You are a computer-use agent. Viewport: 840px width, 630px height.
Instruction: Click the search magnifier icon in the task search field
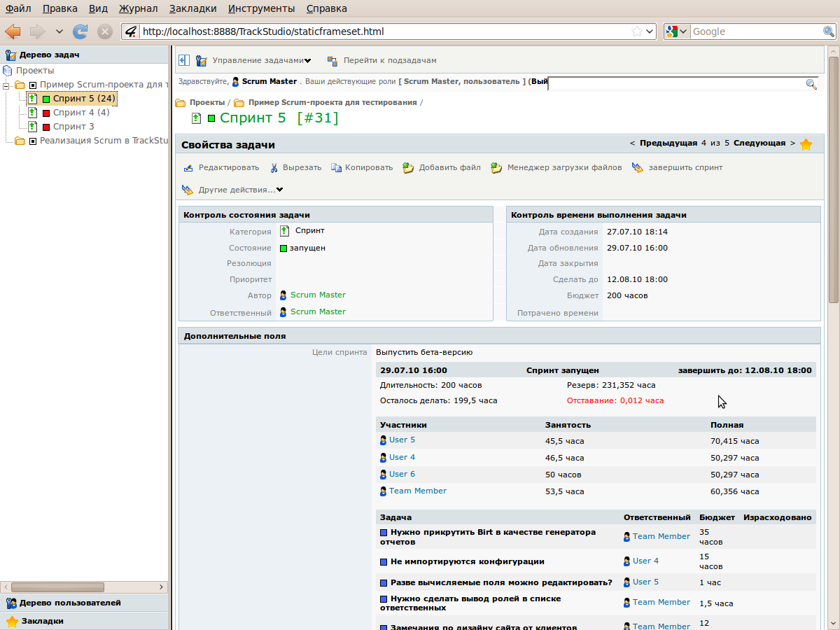point(811,84)
